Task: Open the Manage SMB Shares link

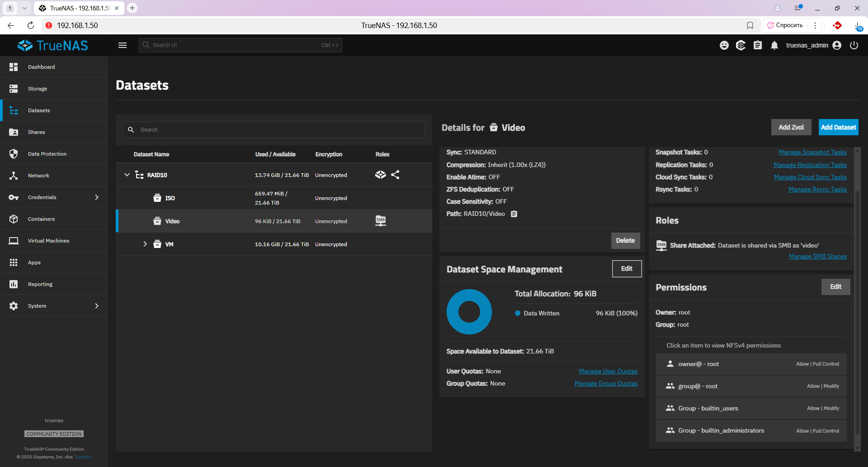Action: (817, 257)
